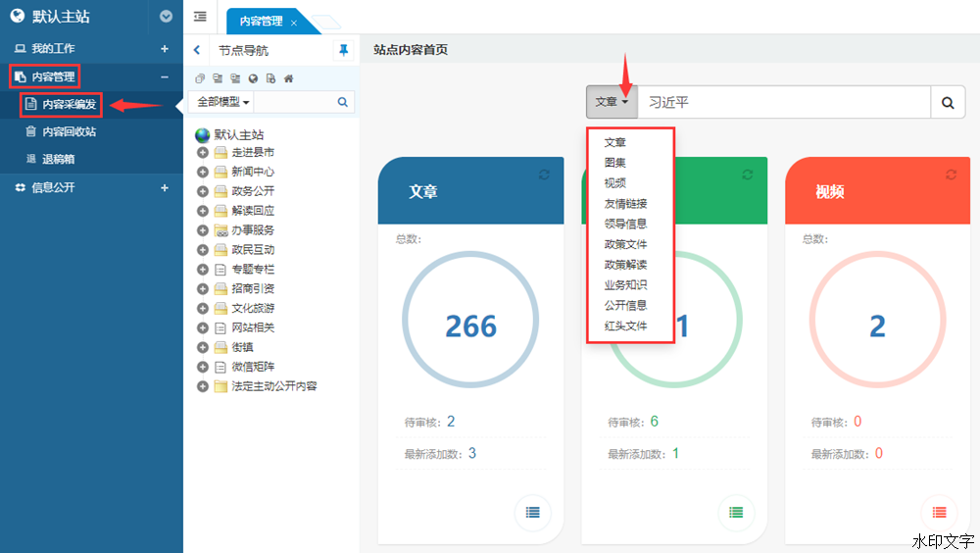Refresh the green 图集 card

(748, 175)
